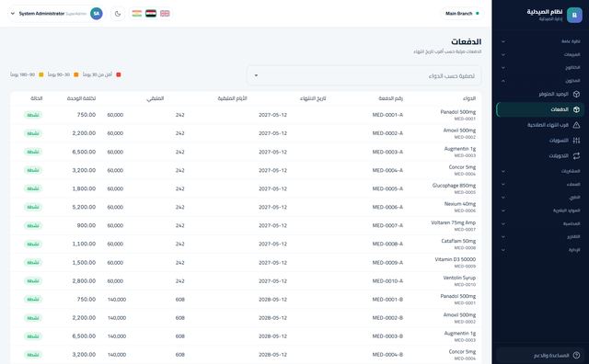Image resolution: width=589 pixels, height=364 pixels.
Task: Click the Panadol 500mg row with MED-0001-A
Action: (246, 115)
